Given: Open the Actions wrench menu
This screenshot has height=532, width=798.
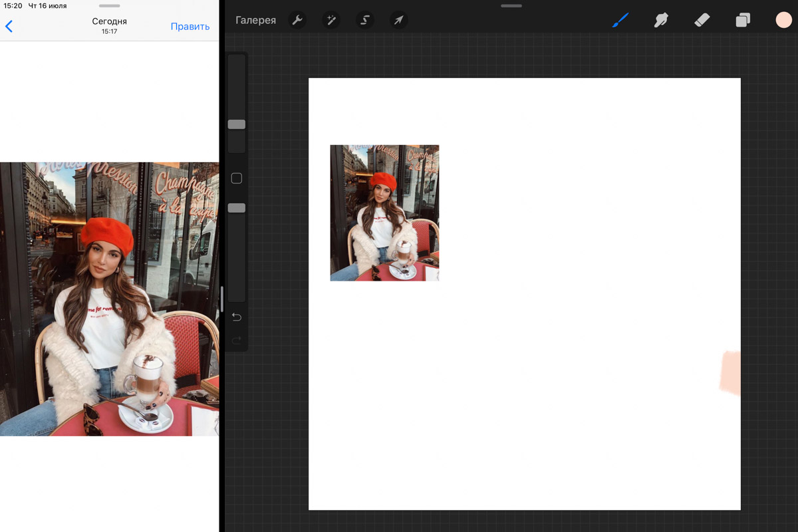Looking at the screenshot, I should (x=297, y=20).
